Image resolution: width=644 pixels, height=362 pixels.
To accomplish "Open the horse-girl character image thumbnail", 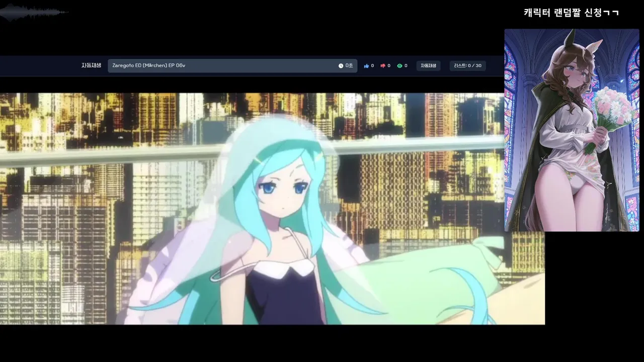I will tap(572, 130).
